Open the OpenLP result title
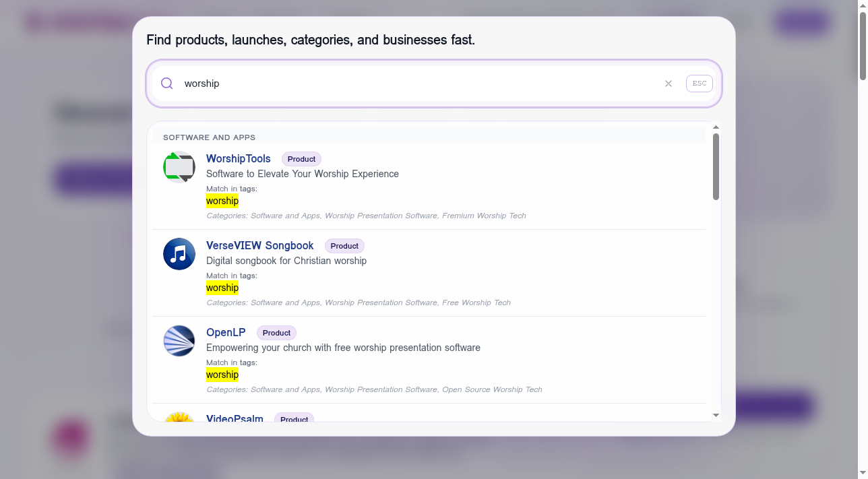 pos(226,333)
